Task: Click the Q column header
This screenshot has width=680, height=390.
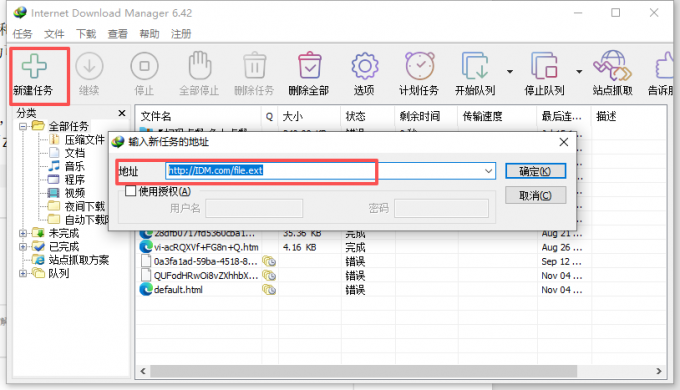Action: [x=269, y=116]
